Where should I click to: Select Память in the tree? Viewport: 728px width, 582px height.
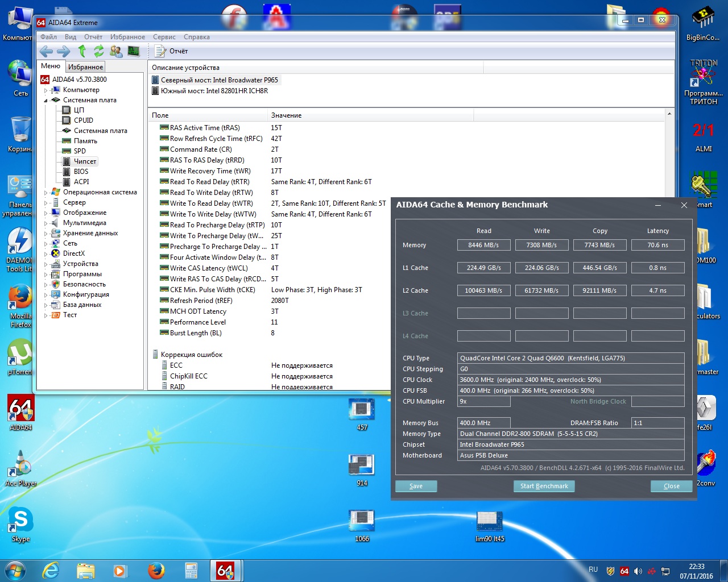pos(85,141)
